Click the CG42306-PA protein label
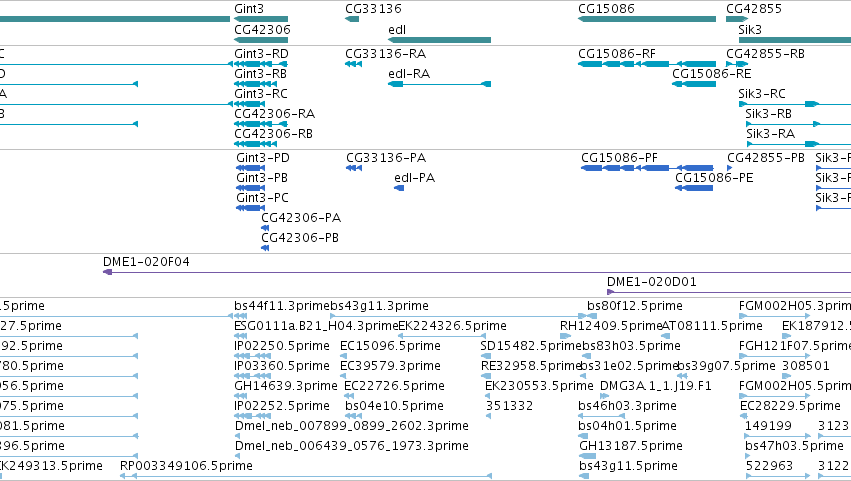Screen dimensions: 851x481 (x=301, y=218)
